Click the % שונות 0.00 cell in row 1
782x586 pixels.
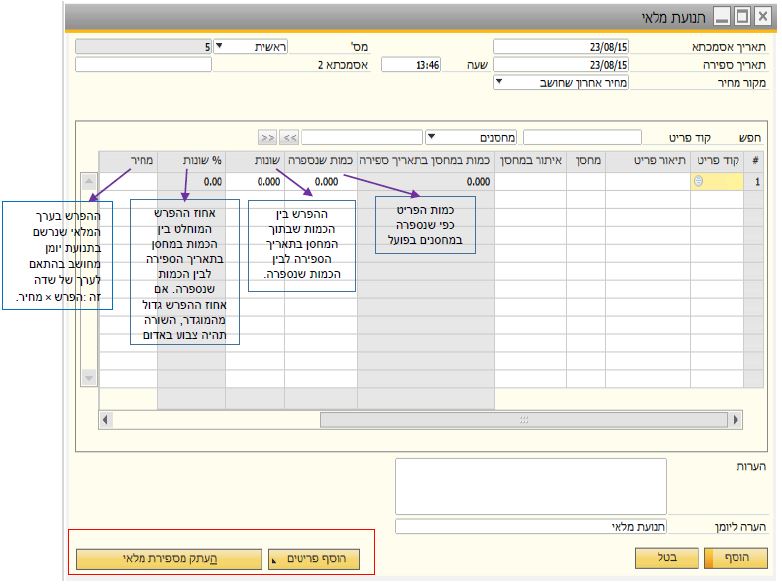point(192,182)
